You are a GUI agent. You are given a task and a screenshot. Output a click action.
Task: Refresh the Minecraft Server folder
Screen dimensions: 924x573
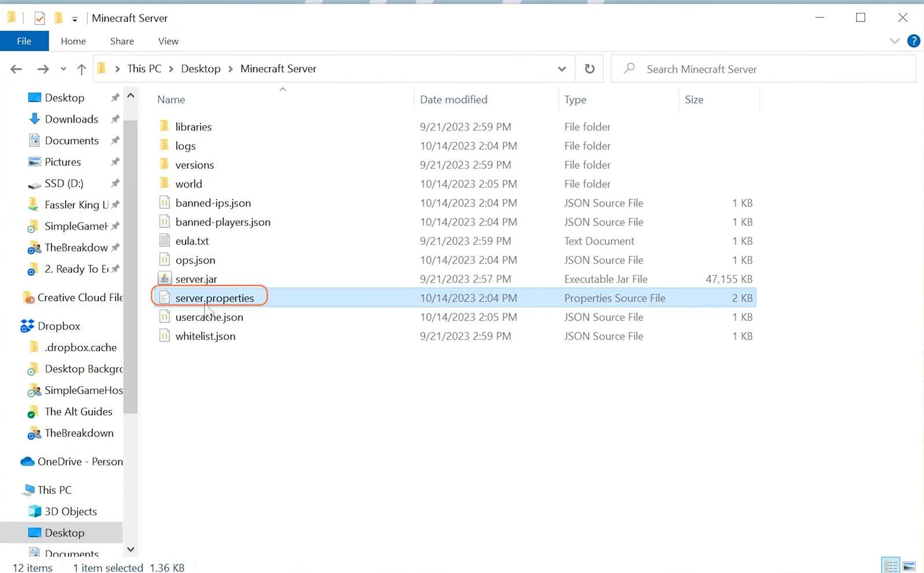pyautogui.click(x=589, y=69)
